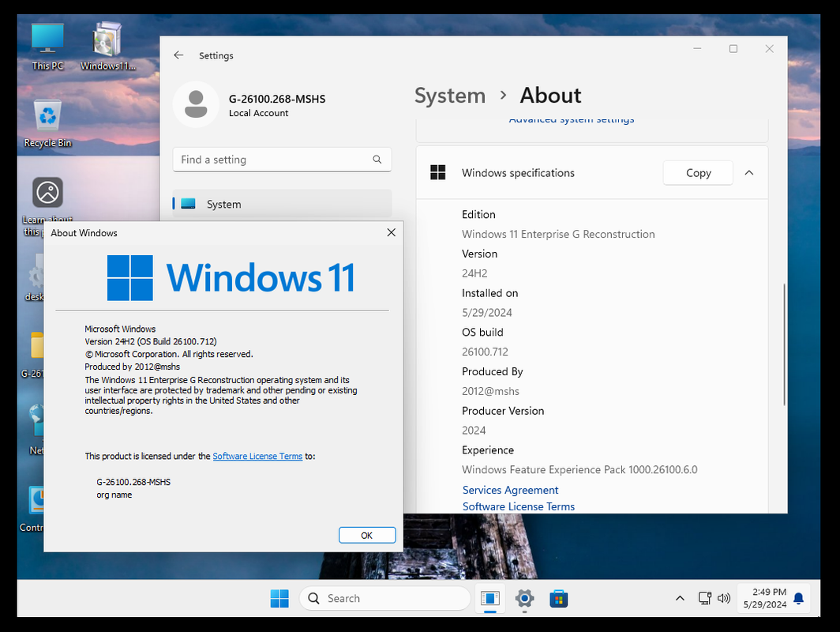Open the clock showing 2:49 PM
The height and width of the screenshot is (632, 840).
point(764,598)
